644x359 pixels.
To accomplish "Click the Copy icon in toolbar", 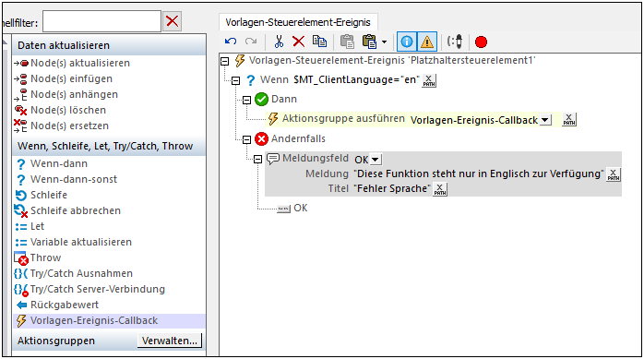I will pos(319,42).
